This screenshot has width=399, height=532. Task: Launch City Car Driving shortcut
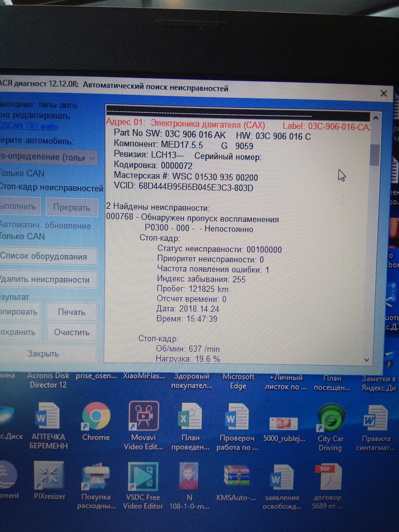point(330,427)
